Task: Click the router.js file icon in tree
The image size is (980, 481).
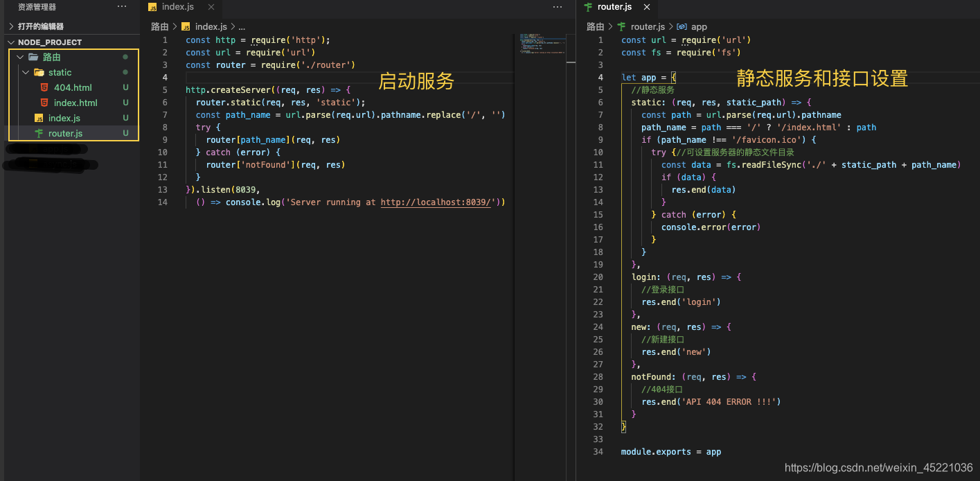Action: [39, 133]
